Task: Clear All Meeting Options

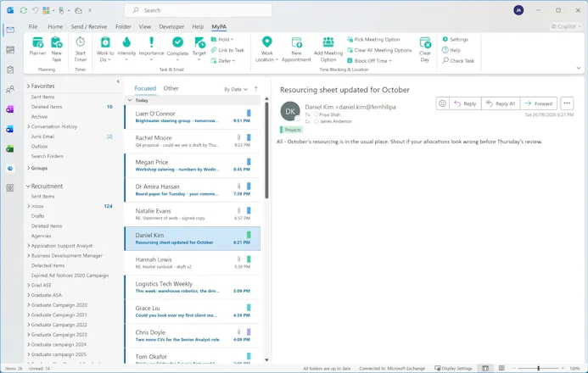Action: 379,50
